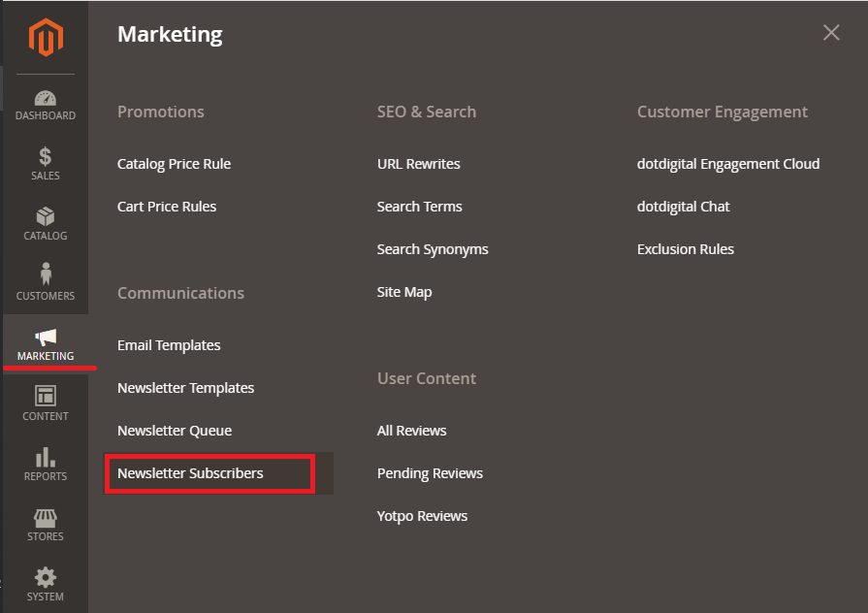Select Email Templates

click(x=169, y=345)
